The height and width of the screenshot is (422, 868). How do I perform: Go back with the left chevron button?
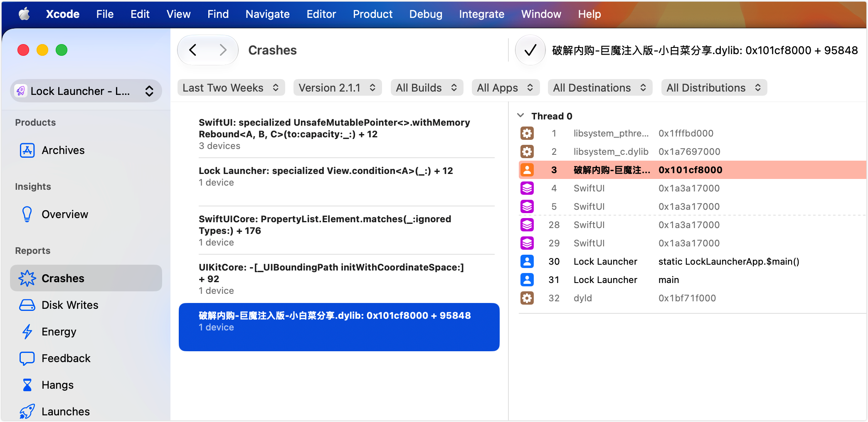tap(193, 50)
